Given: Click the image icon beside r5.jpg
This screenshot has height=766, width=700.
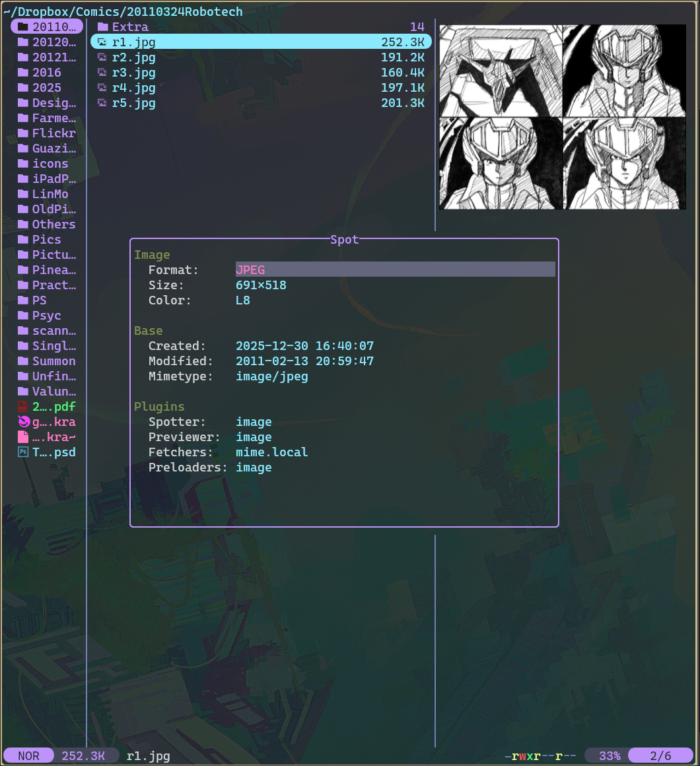Looking at the screenshot, I should tap(102, 103).
